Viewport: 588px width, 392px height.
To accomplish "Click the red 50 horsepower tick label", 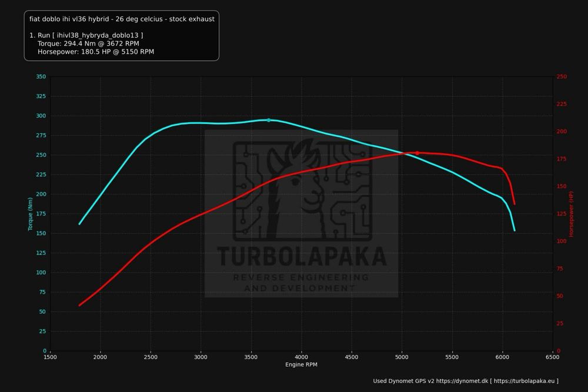I will click(x=560, y=296).
